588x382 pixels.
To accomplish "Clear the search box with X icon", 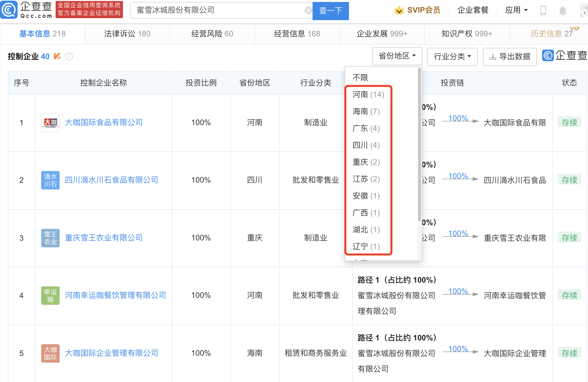I will 308,10.
